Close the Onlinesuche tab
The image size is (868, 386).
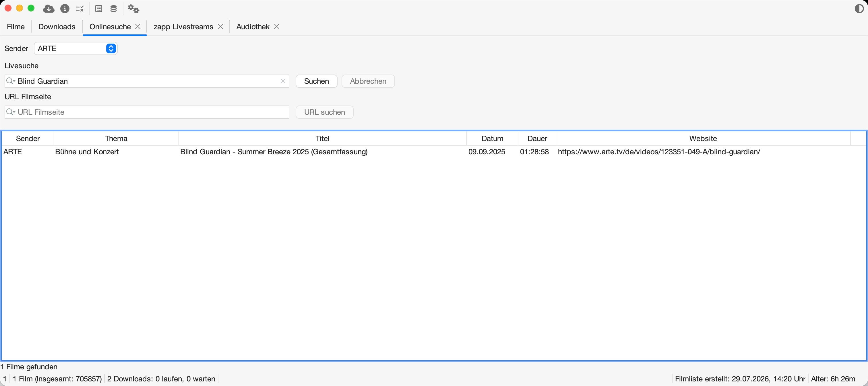tap(138, 26)
